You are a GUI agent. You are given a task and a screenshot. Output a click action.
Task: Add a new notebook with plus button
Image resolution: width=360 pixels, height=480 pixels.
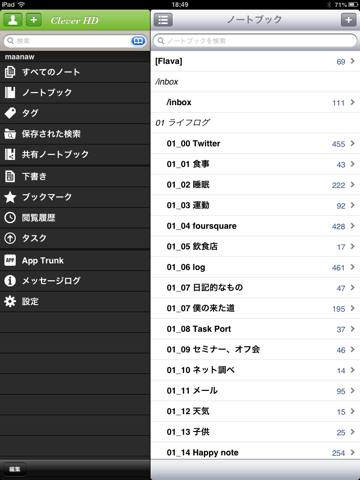[348, 20]
